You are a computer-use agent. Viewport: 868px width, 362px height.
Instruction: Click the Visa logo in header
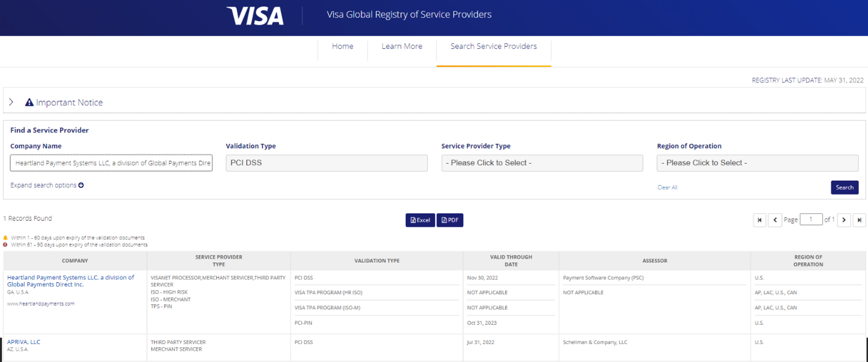pos(255,16)
